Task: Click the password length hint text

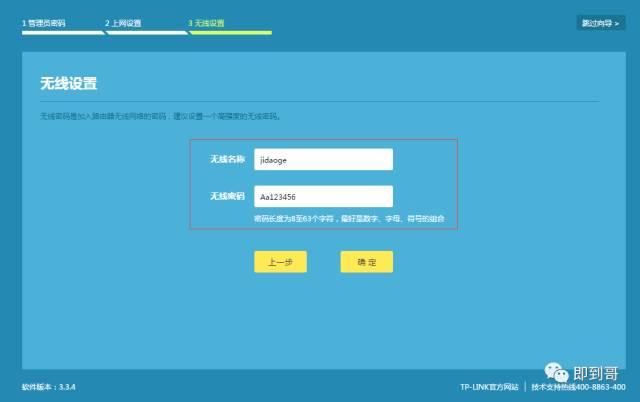Action: tap(349, 219)
